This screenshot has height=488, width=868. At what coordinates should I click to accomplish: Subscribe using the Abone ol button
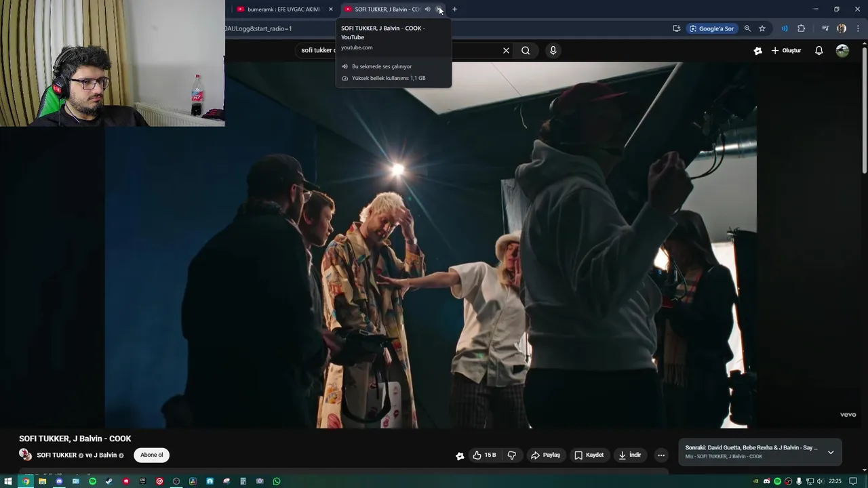pyautogui.click(x=152, y=455)
